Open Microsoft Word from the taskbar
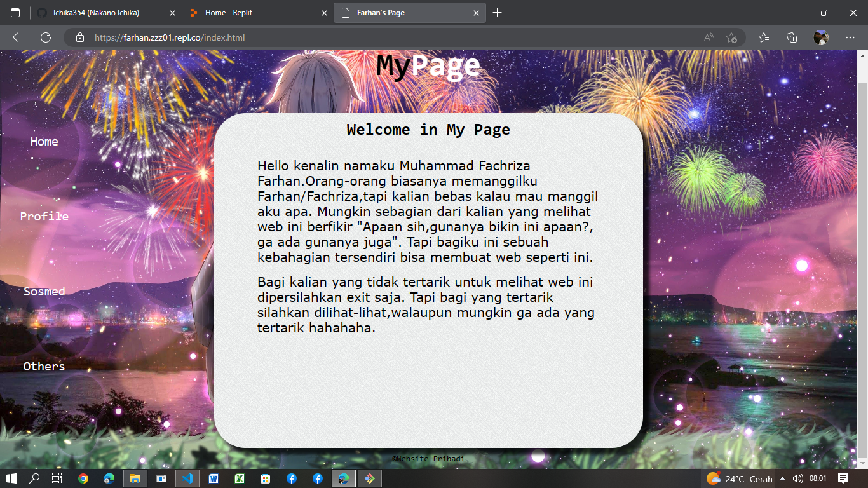Image resolution: width=868 pixels, height=488 pixels. coord(213,478)
